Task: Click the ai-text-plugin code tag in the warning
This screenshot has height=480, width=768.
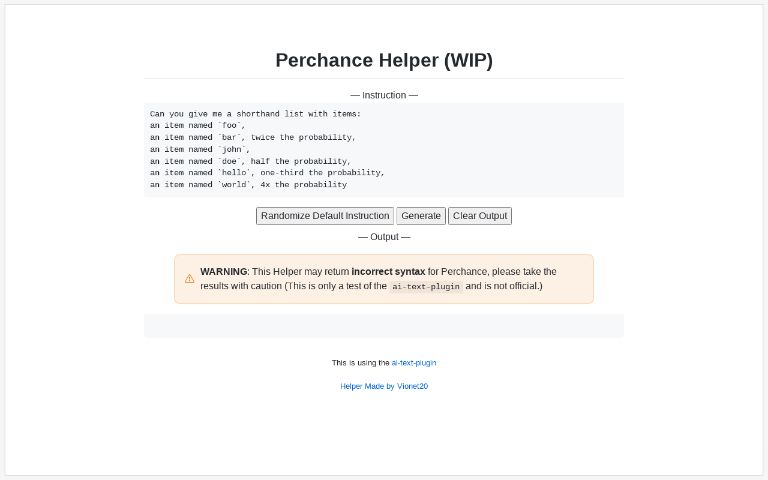Action: coord(426,286)
